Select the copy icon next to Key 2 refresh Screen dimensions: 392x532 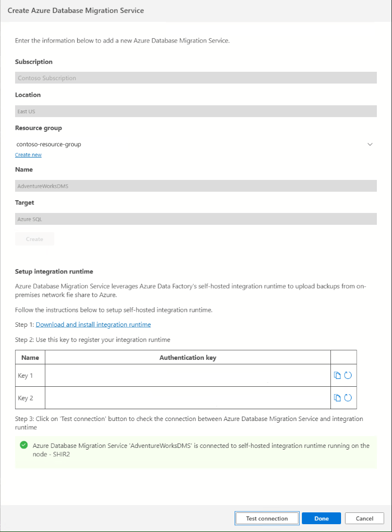(x=338, y=398)
